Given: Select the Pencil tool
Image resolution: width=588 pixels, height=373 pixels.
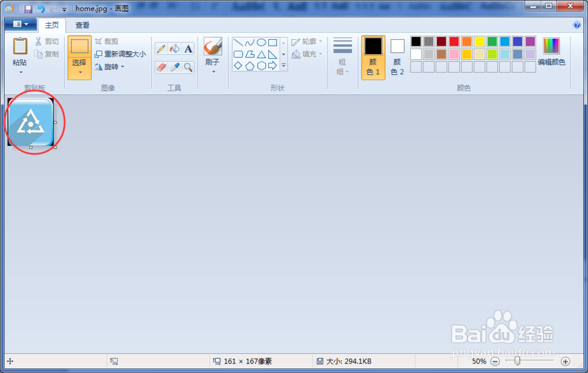Looking at the screenshot, I should point(161,49).
